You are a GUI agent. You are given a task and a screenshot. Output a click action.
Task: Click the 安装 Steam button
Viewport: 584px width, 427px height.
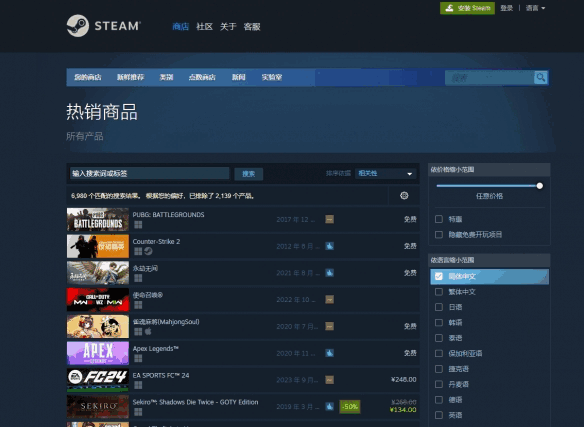coord(467,8)
